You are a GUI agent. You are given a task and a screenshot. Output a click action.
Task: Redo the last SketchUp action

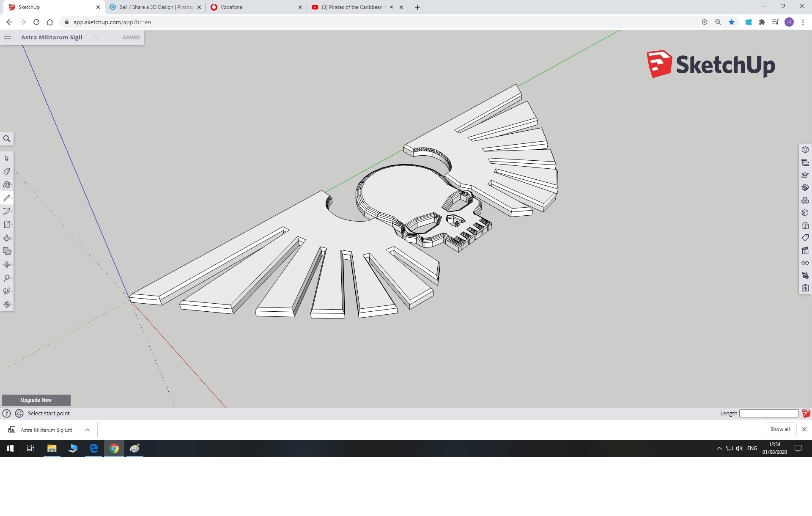click(112, 37)
